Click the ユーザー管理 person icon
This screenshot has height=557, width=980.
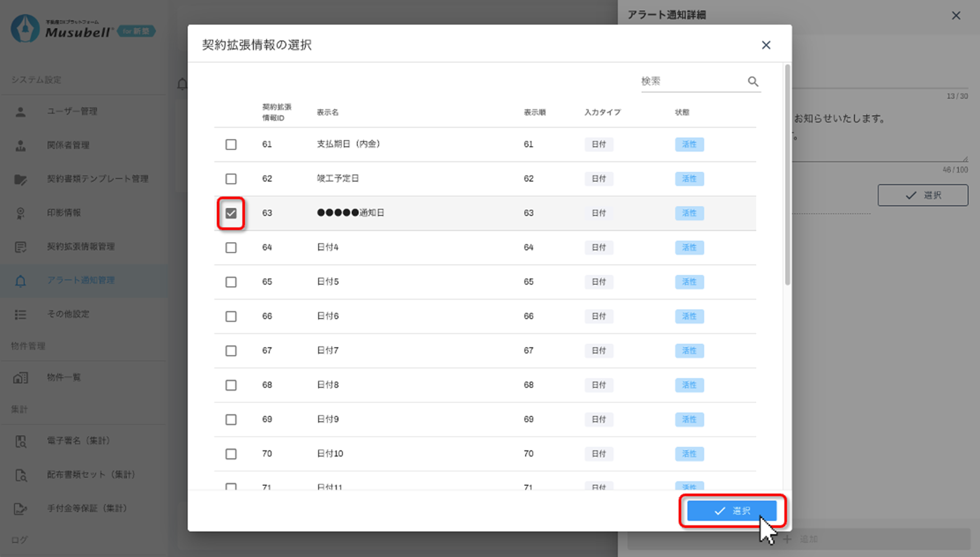[x=21, y=112]
